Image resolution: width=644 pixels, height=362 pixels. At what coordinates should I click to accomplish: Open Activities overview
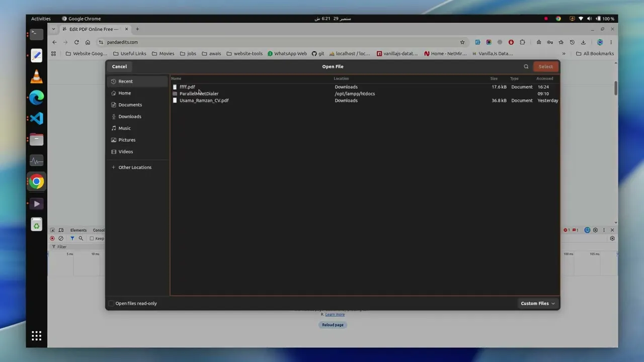(x=41, y=19)
